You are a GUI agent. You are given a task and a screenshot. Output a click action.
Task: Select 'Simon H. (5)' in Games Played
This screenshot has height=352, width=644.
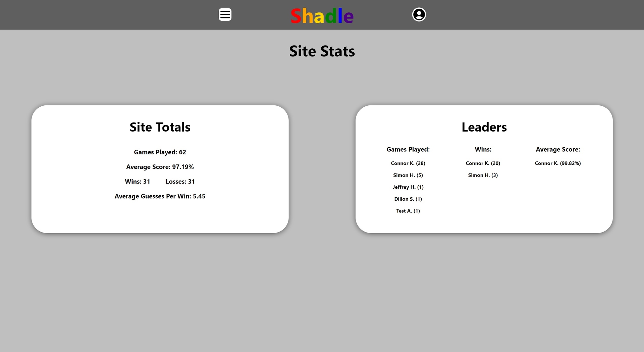click(x=408, y=175)
